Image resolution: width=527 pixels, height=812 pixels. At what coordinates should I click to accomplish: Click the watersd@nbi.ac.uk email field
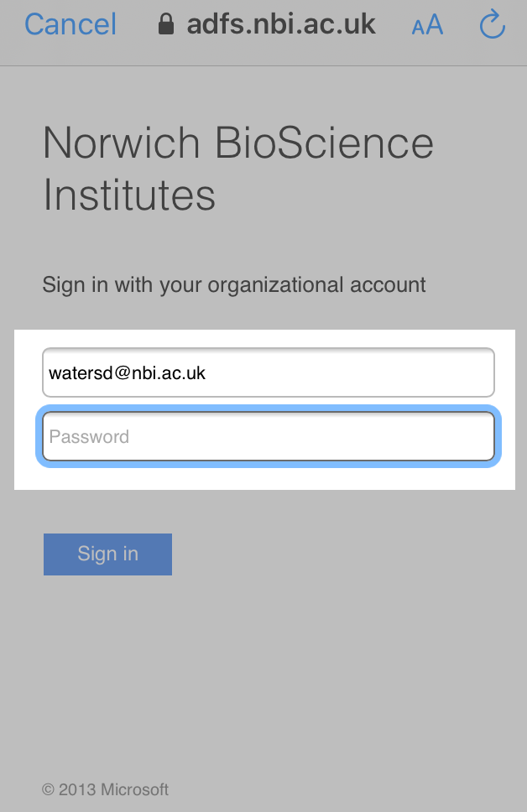pos(269,372)
